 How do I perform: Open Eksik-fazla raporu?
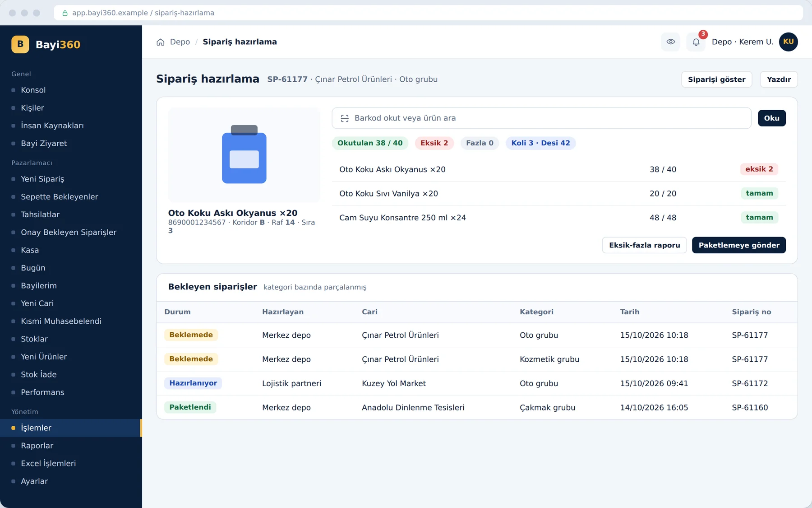[645, 245]
